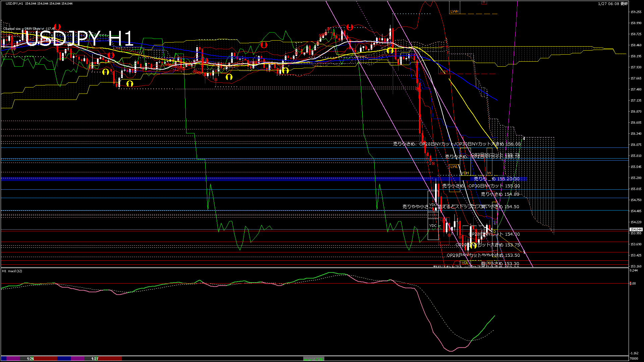Click the 1/27 06:08 更新 update label
The image size is (644, 362).
(x=613, y=4)
